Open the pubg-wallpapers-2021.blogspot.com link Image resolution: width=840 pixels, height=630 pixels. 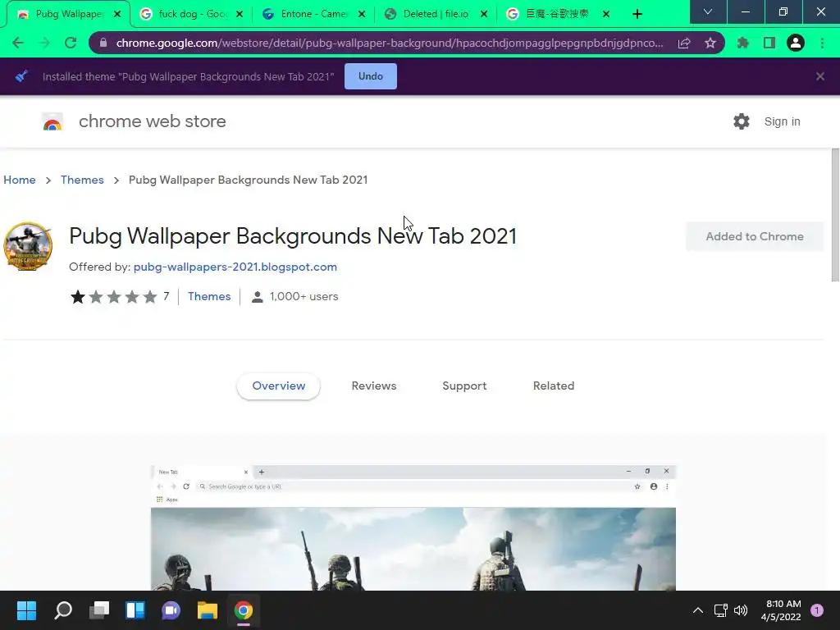click(x=235, y=267)
